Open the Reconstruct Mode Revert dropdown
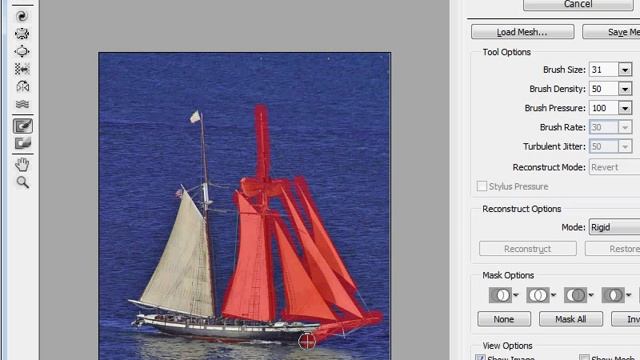640x360 pixels. [x=615, y=167]
